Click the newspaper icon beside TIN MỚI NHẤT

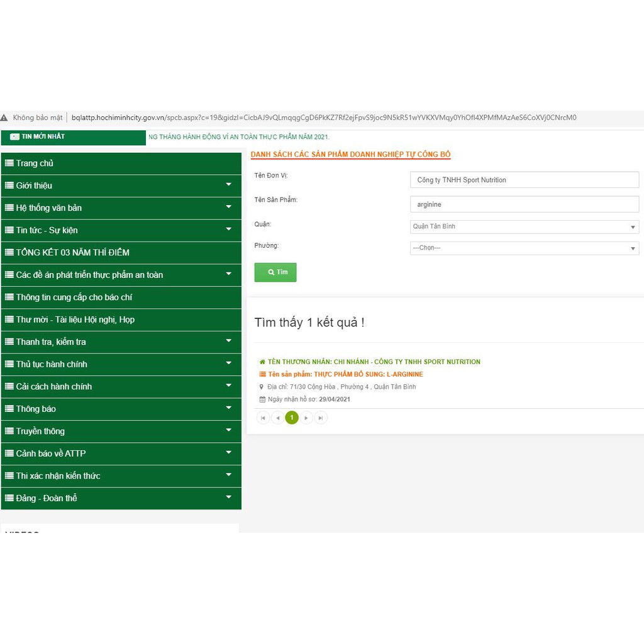pyautogui.click(x=15, y=136)
